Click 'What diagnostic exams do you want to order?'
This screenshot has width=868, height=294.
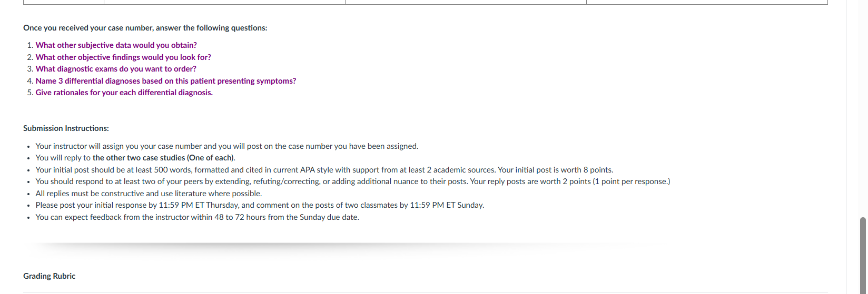coord(116,69)
